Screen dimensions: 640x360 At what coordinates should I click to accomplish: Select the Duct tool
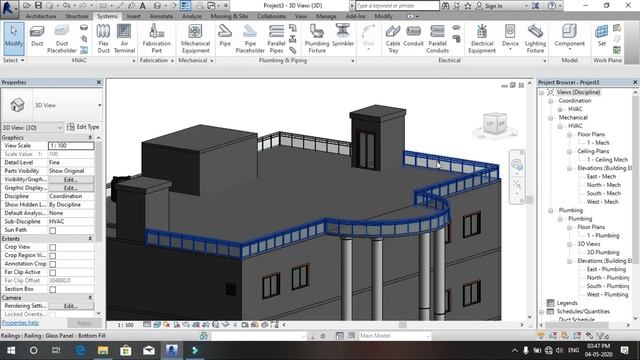(x=37, y=36)
